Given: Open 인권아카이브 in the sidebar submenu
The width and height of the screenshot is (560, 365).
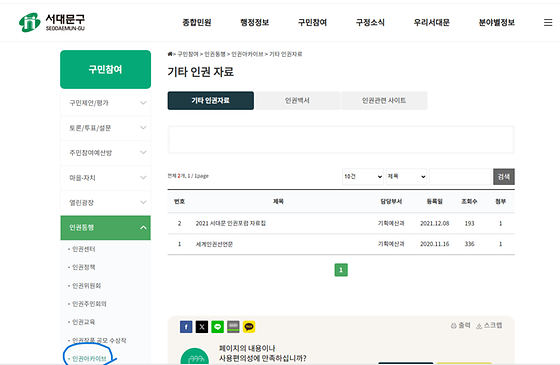Looking at the screenshot, I should (89, 359).
